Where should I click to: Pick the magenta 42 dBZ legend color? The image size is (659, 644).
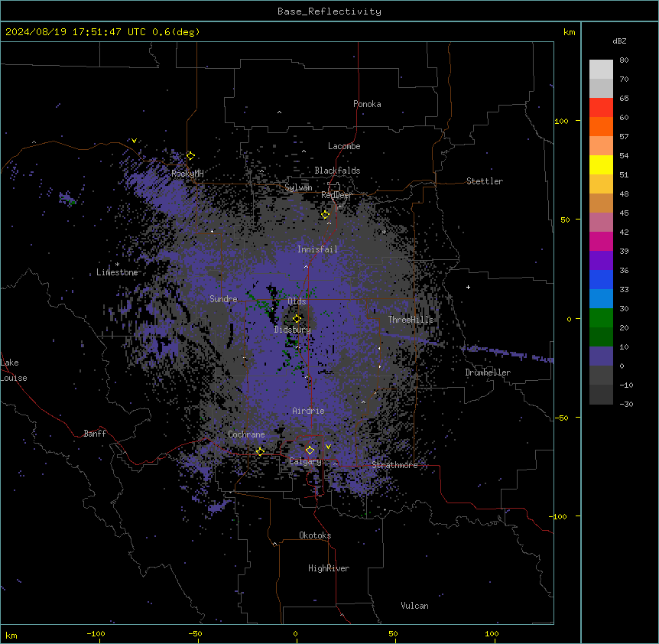[601, 241]
